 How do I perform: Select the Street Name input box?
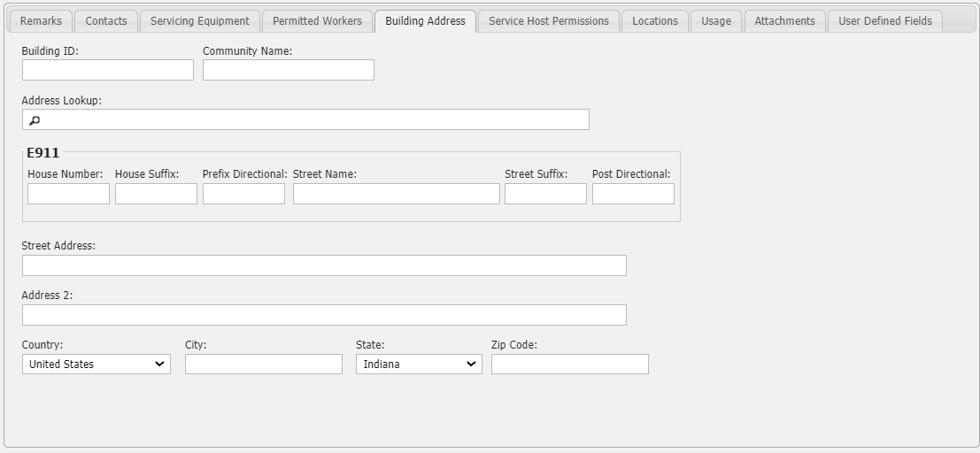click(x=396, y=194)
